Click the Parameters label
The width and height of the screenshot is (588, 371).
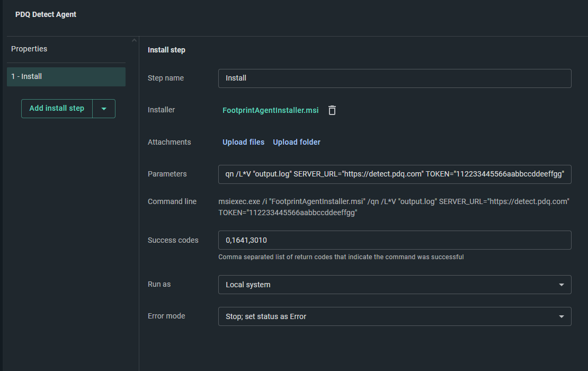(167, 174)
